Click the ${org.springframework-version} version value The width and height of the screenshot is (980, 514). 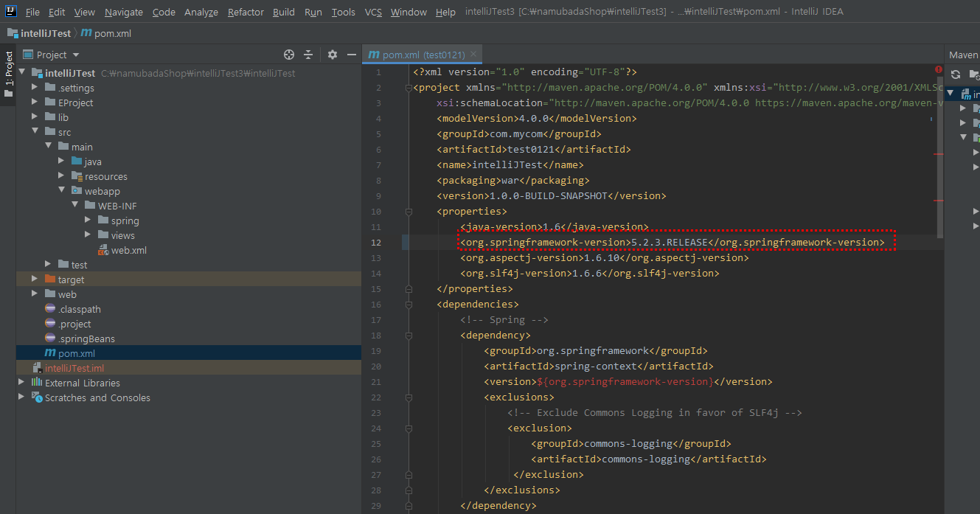(x=625, y=381)
